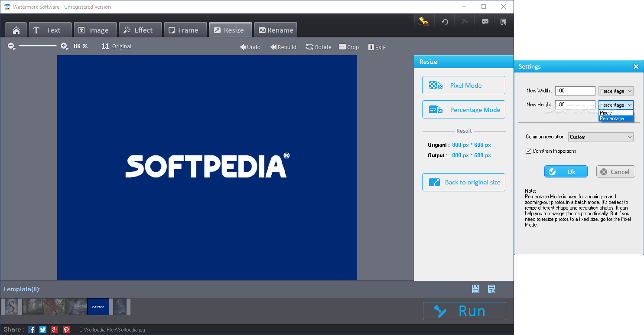Go to the Home tab icon
This screenshot has width=644, height=335.
tap(16, 30)
